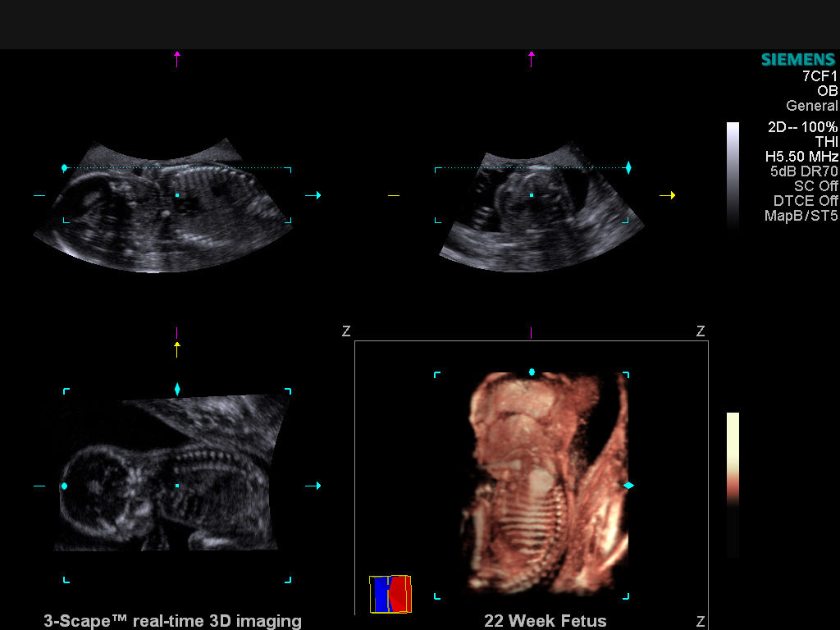
Task: Click the 22 Week Fetus caption
Action: pos(546,621)
